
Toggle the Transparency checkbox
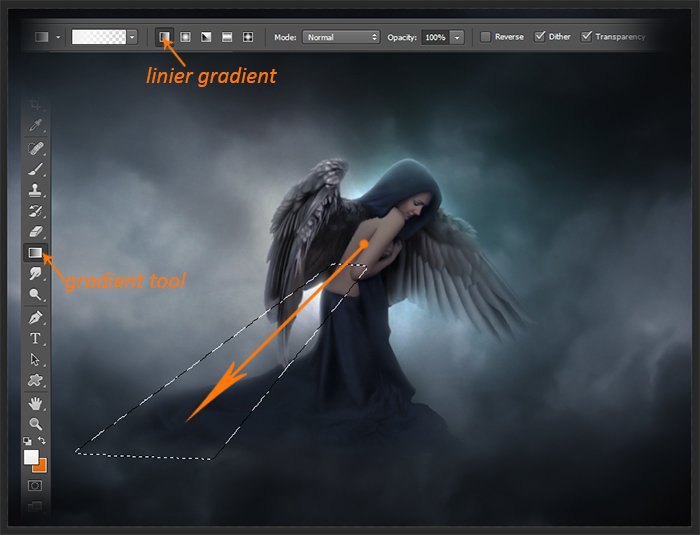coord(587,37)
